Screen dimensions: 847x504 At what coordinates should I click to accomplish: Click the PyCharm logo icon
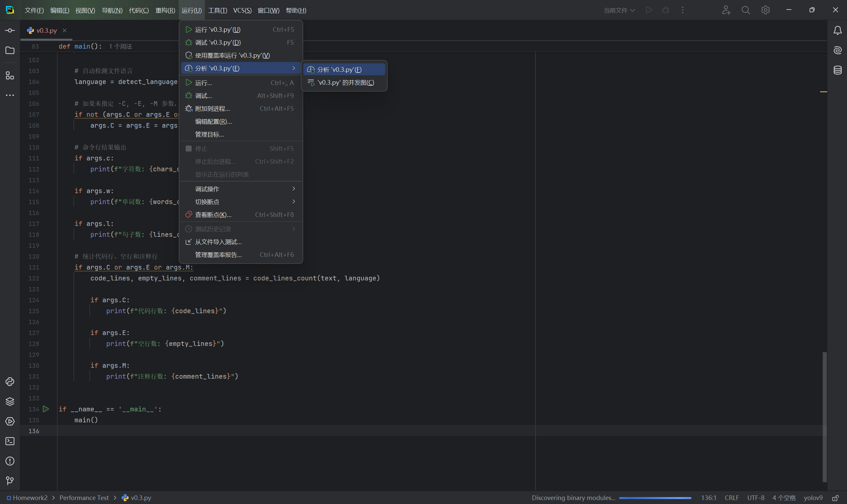click(x=10, y=10)
